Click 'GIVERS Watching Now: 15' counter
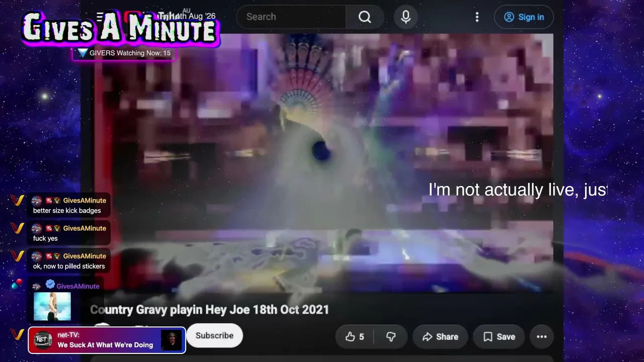This screenshot has height=362, width=644. (x=124, y=53)
